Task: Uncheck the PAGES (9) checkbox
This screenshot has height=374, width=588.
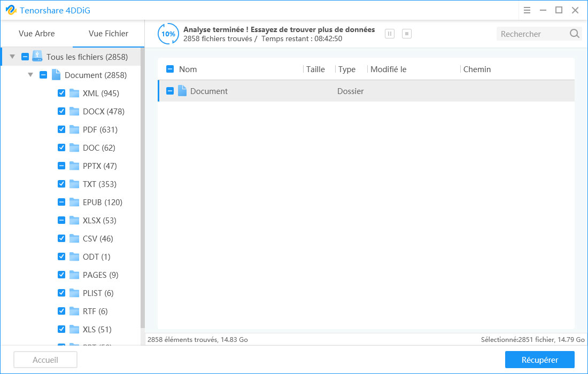Action: coord(61,275)
